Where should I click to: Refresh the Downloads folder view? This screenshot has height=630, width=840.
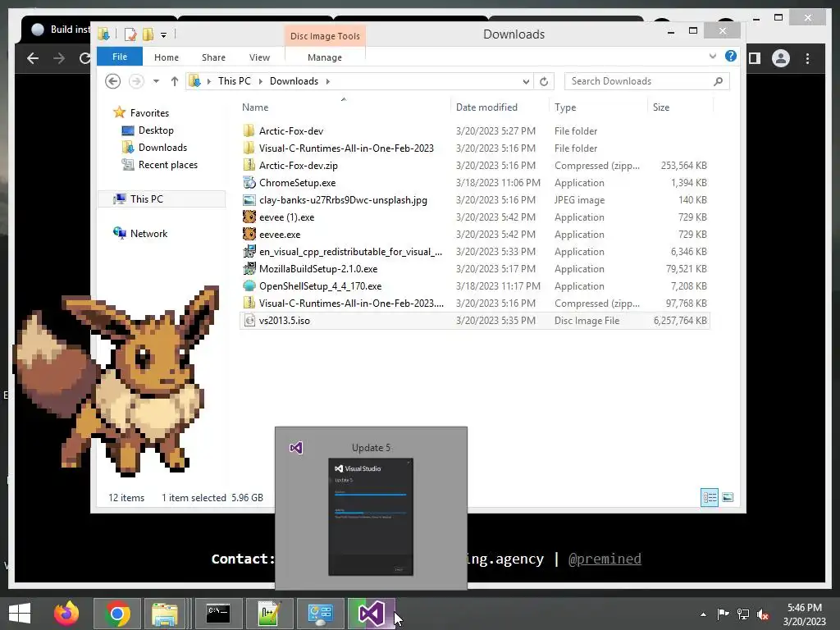[x=544, y=81]
